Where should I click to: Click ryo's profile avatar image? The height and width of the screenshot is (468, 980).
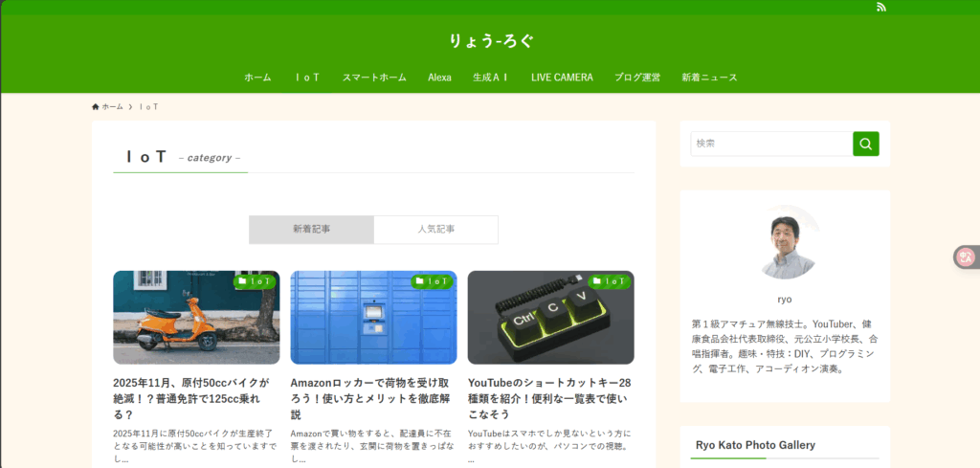pyautogui.click(x=784, y=244)
